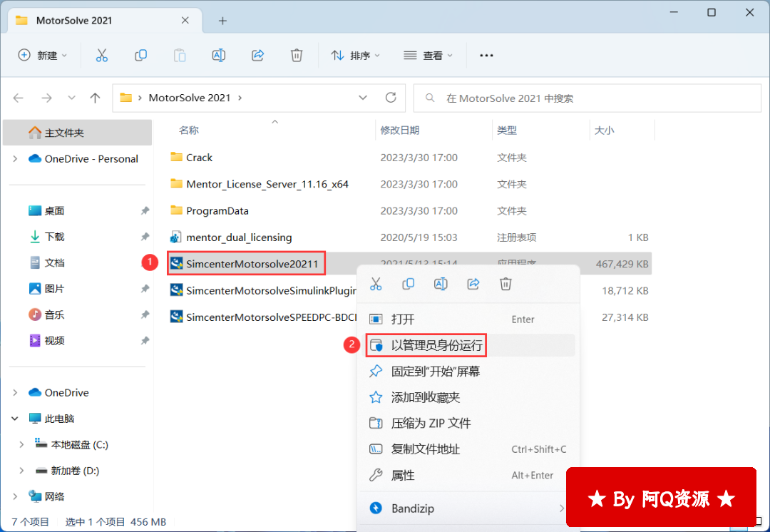Select 以管理员身份运行 in context menu
770x532 pixels.
tap(436, 346)
